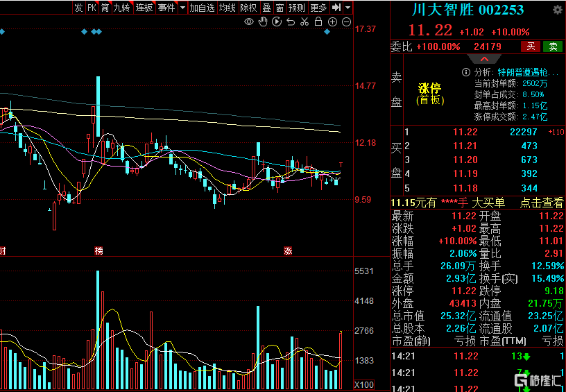Click 当前封单额 value 2502万

tap(535, 83)
